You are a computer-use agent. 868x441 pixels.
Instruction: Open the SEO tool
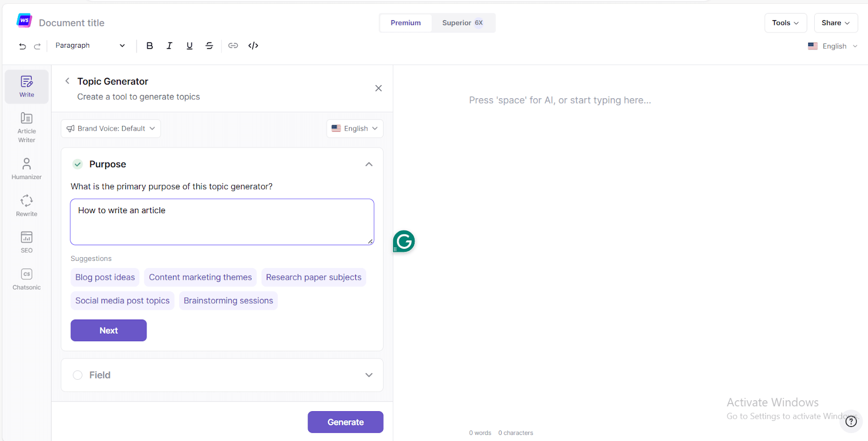click(x=27, y=242)
